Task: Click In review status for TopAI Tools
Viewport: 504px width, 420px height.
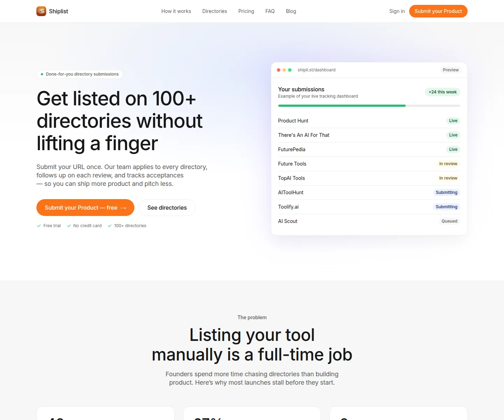Action: point(448,178)
